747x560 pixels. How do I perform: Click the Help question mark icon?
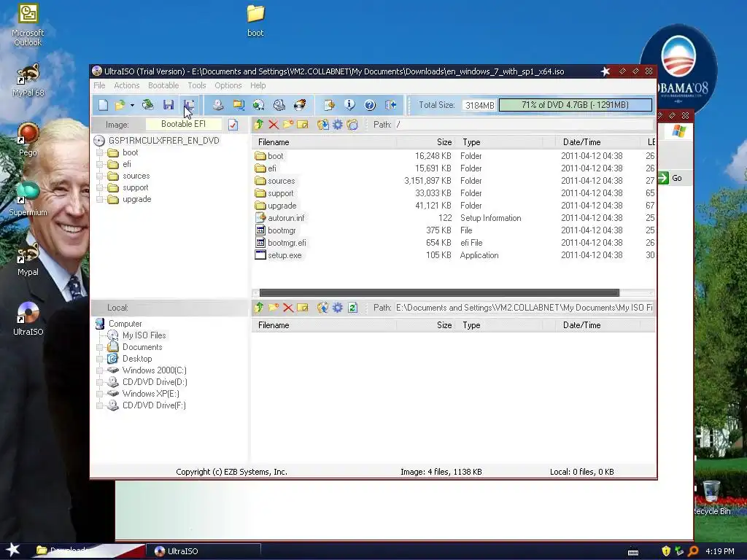pyautogui.click(x=370, y=105)
